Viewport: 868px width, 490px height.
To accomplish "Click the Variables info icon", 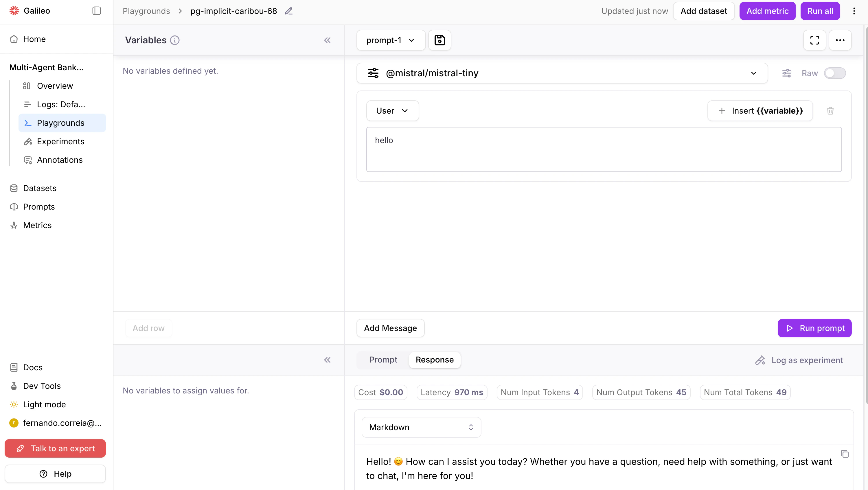I will tap(175, 40).
